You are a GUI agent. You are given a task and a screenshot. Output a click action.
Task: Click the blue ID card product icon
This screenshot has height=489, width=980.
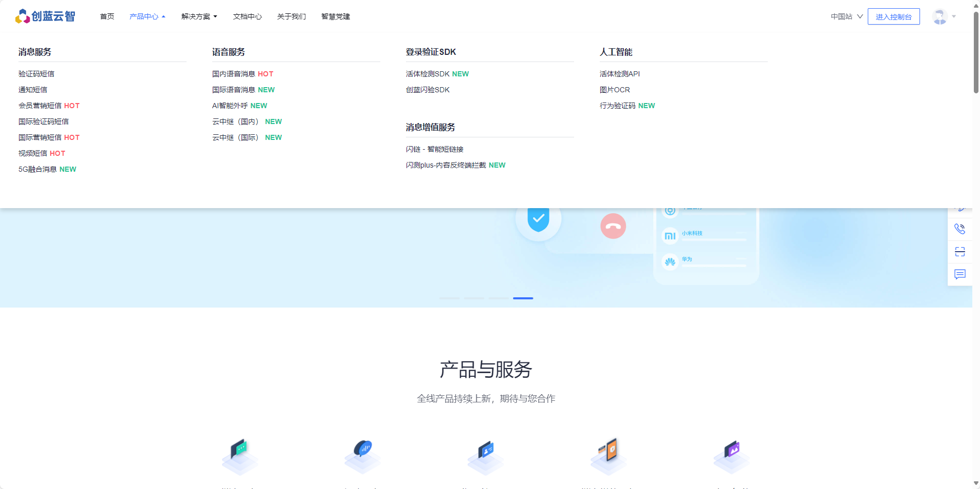pyautogui.click(x=485, y=454)
